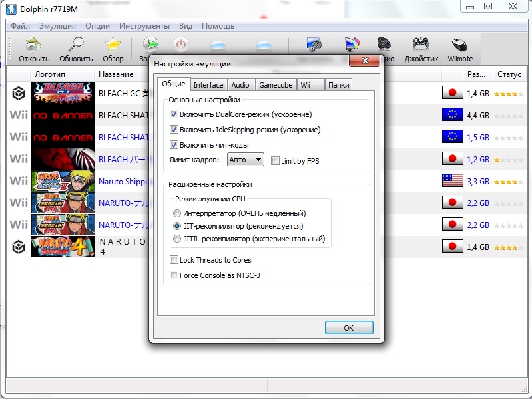Sort by the Название column header
The image size is (532, 399).
coord(116,74)
